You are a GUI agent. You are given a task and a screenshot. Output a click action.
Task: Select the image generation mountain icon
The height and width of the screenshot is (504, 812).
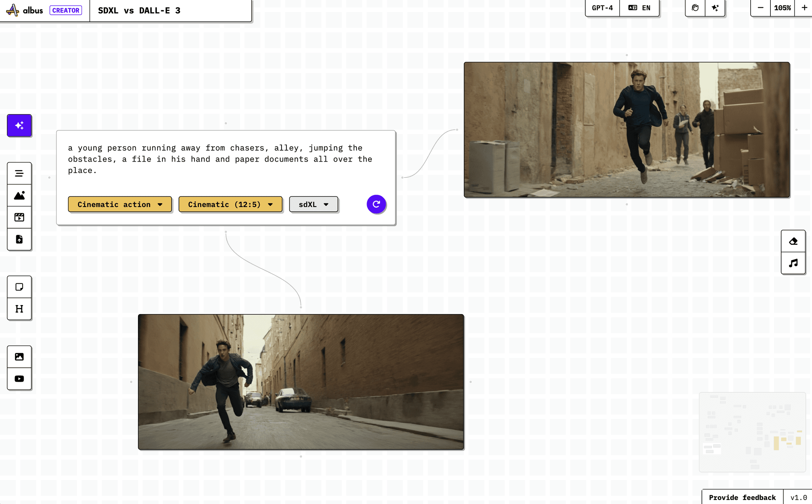click(x=19, y=195)
